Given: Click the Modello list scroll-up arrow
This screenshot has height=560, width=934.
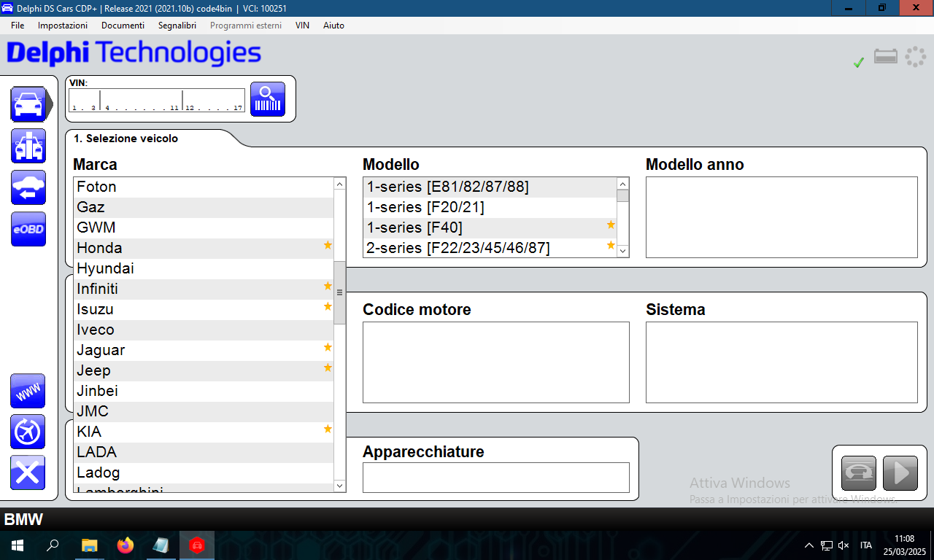Looking at the screenshot, I should 622,184.
